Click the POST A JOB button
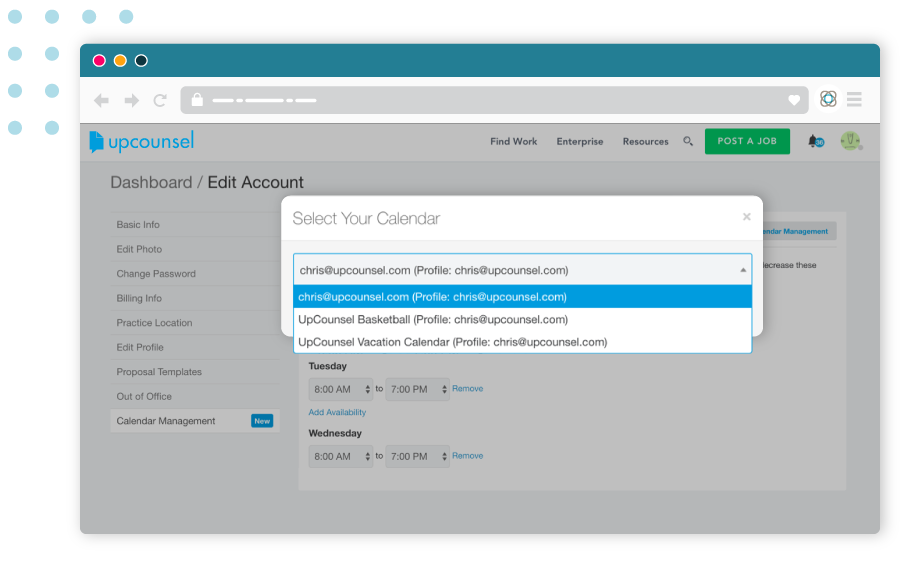910x565 pixels. point(747,141)
